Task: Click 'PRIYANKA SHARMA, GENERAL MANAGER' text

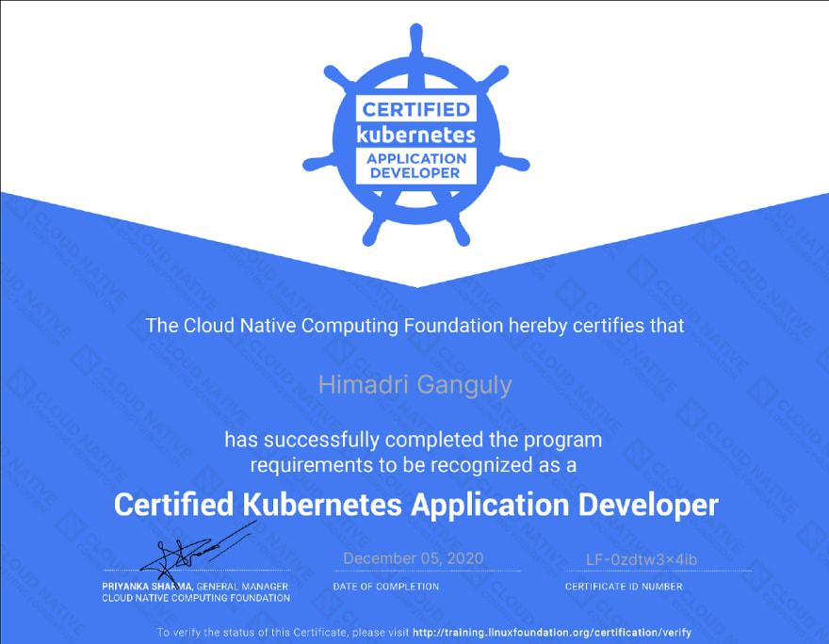Action: coord(195,587)
